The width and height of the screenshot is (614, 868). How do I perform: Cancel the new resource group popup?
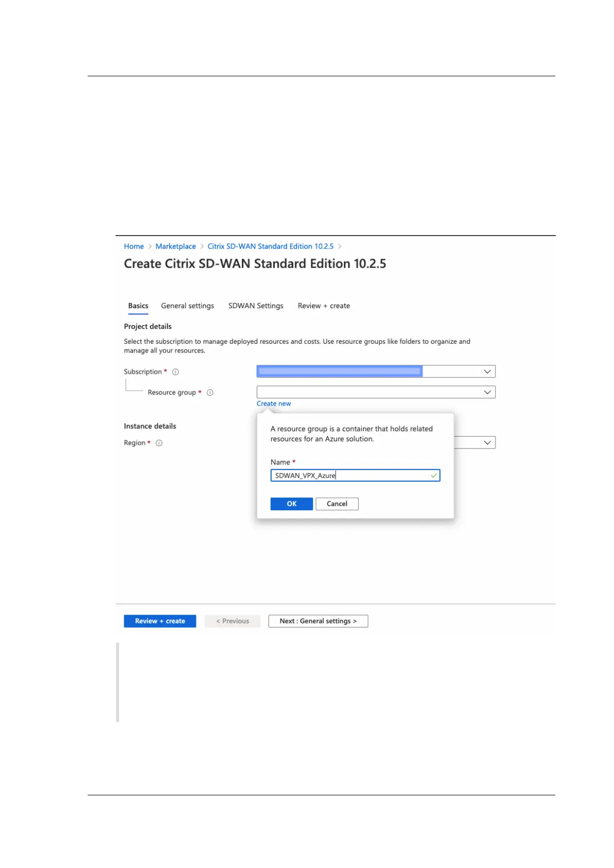[x=337, y=504]
